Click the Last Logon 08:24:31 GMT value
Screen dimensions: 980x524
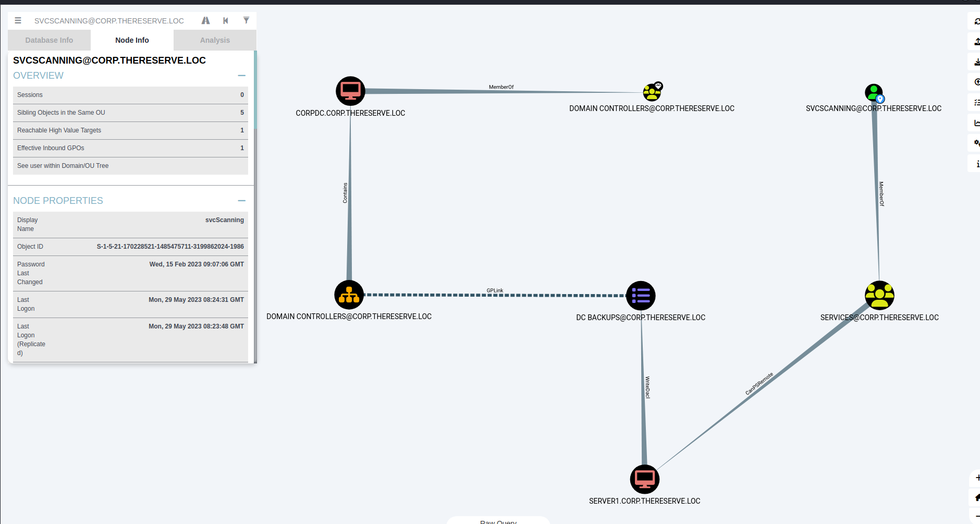tap(197, 300)
